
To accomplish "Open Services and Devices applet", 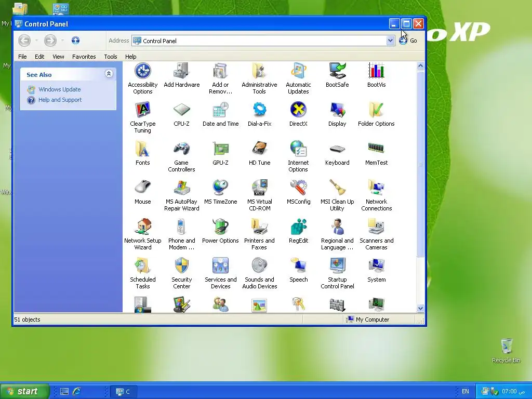I will [x=220, y=273].
